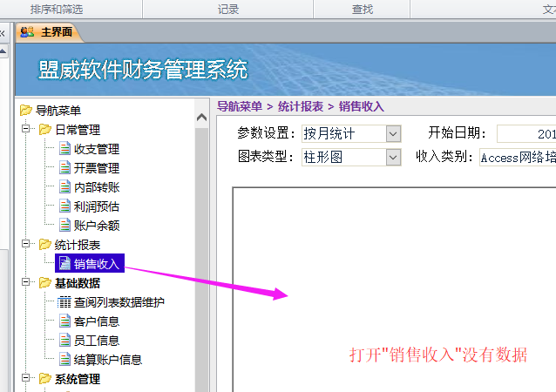Image resolution: width=556 pixels, height=392 pixels.
Task: Click the 销售收入 document icon
Action: click(x=64, y=263)
